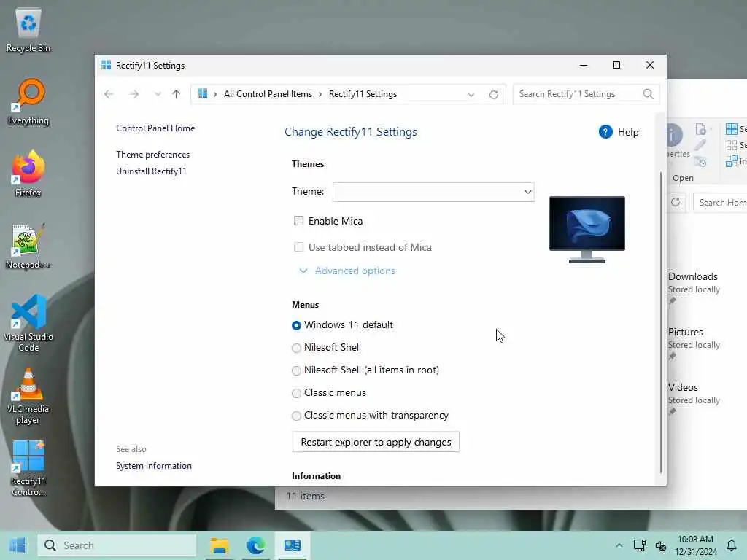The image size is (747, 560).
Task: Open Theme preferences link
Action: pos(153,155)
